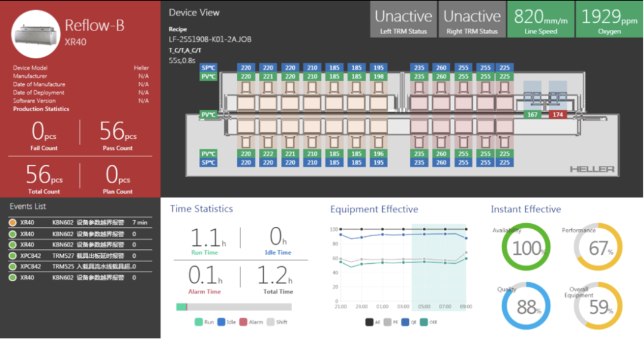Screen dimensions: 644x339
Task: Click the Run legend green swatch
Action: click(x=199, y=322)
